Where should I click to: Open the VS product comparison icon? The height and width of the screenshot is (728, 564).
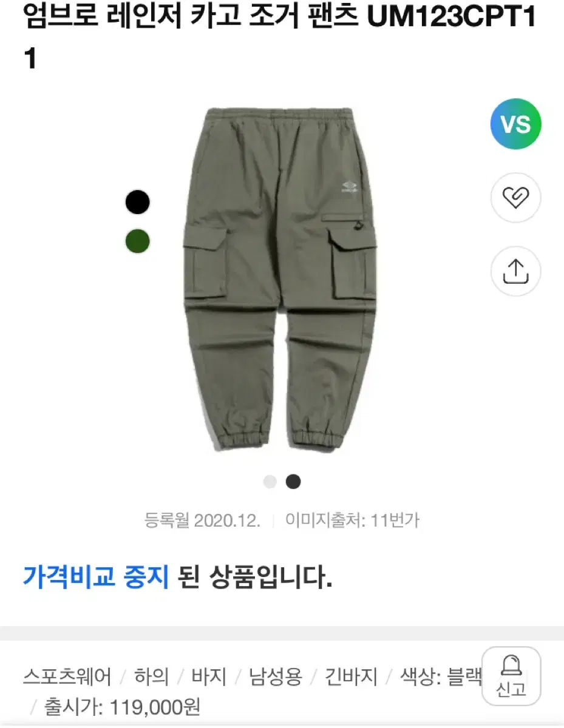515,124
